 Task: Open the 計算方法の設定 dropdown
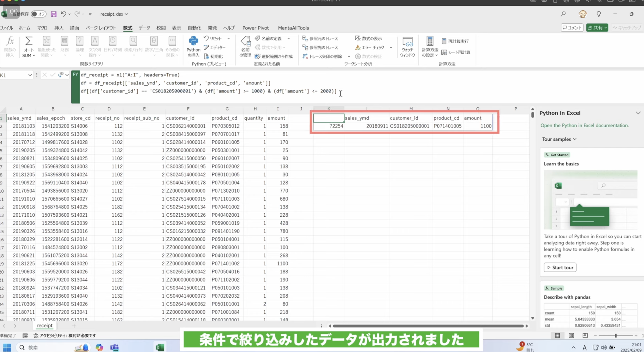tap(430, 47)
